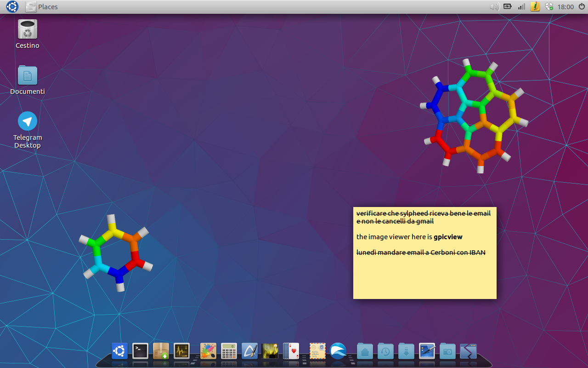The width and height of the screenshot is (588, 368).
Task: Select the Documenti folder on desktop
Action: [28, 80]
